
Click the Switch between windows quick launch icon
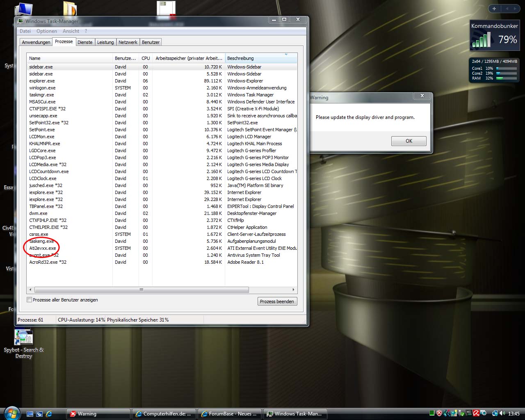(x=39, y=414)
